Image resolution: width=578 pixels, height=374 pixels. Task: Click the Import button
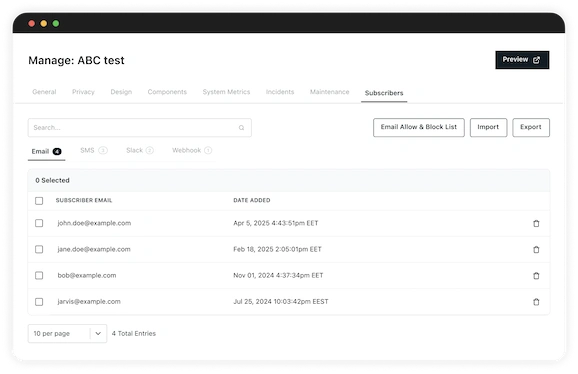point(488,127)
